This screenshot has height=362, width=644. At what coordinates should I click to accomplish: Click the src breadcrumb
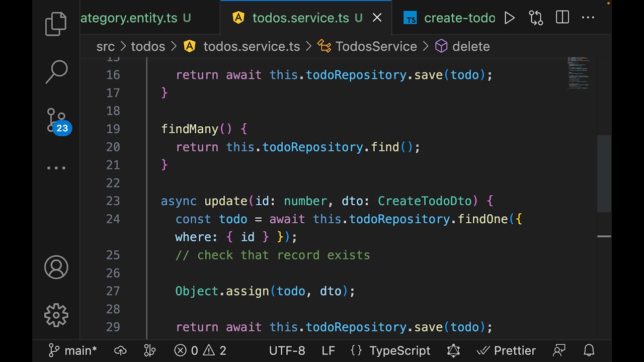pos(105,47)
